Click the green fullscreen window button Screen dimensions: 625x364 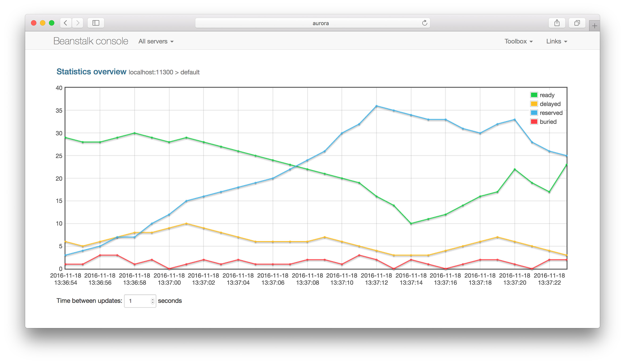[52, 23]
